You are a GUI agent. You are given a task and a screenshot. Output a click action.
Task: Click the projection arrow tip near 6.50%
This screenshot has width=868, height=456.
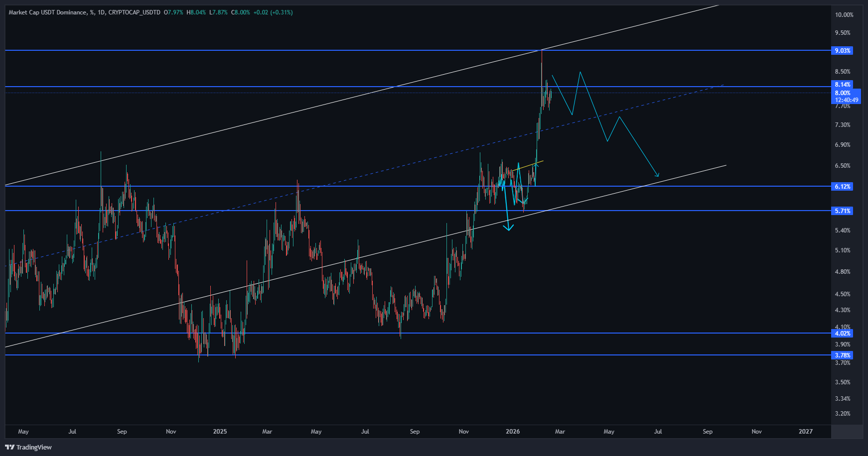point(658,175)
